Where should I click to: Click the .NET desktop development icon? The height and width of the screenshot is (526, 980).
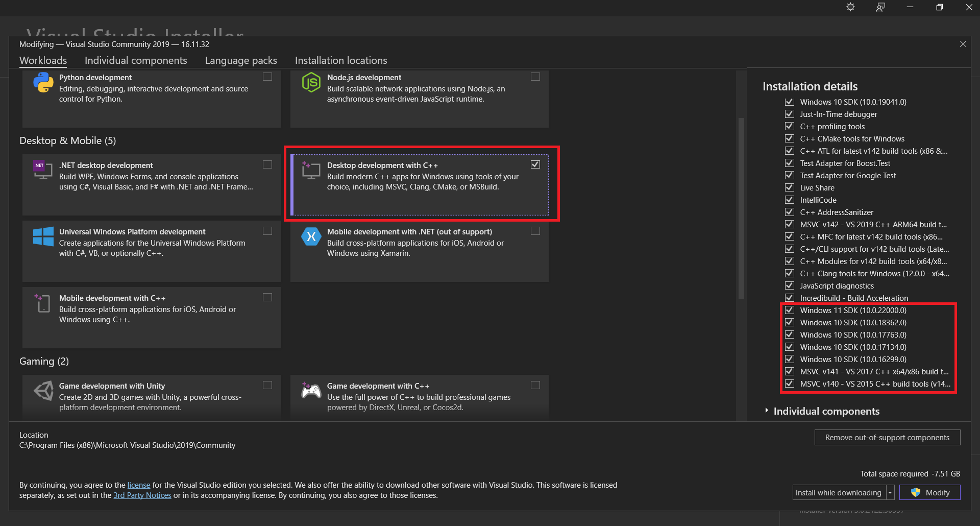point(43,170)
